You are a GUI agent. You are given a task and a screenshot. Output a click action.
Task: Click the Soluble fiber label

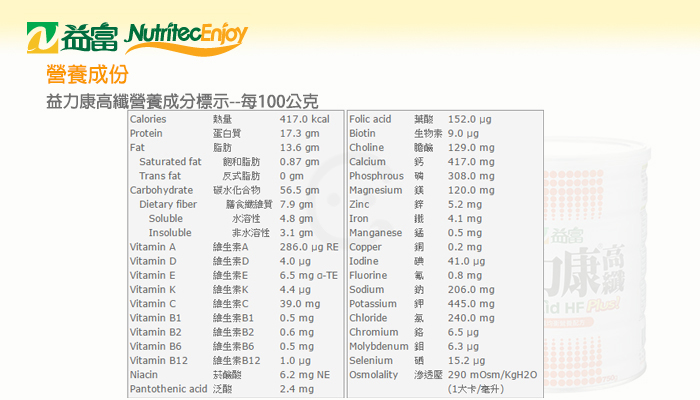pos(166,219)
